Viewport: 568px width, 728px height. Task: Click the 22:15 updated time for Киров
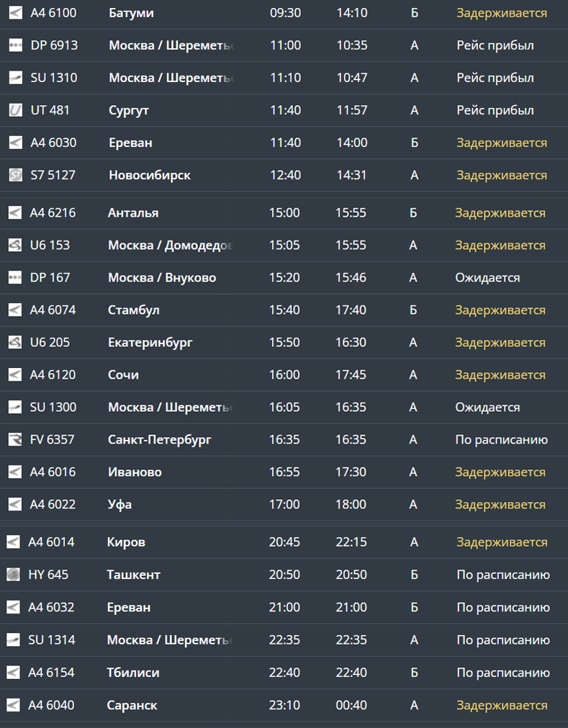pyautogui.click(x=351, y=542)
